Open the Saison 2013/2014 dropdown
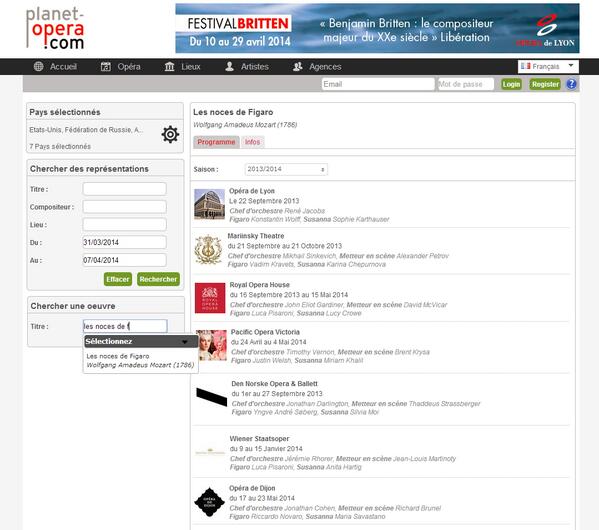Image resolution: width=599 pixels, height=530 pixels. 286,169
